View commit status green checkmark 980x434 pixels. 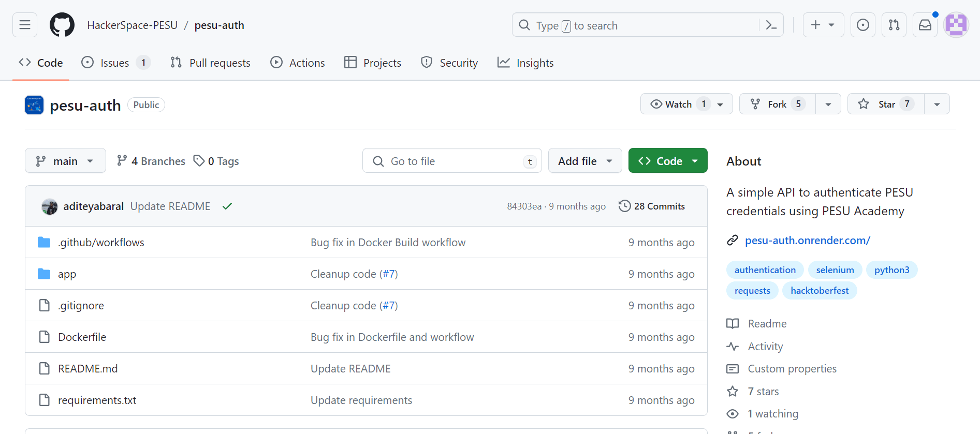point(227,206)
